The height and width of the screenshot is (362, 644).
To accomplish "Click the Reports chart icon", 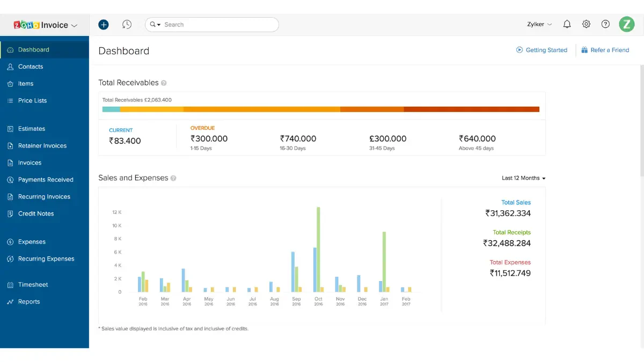I will 10,302.
